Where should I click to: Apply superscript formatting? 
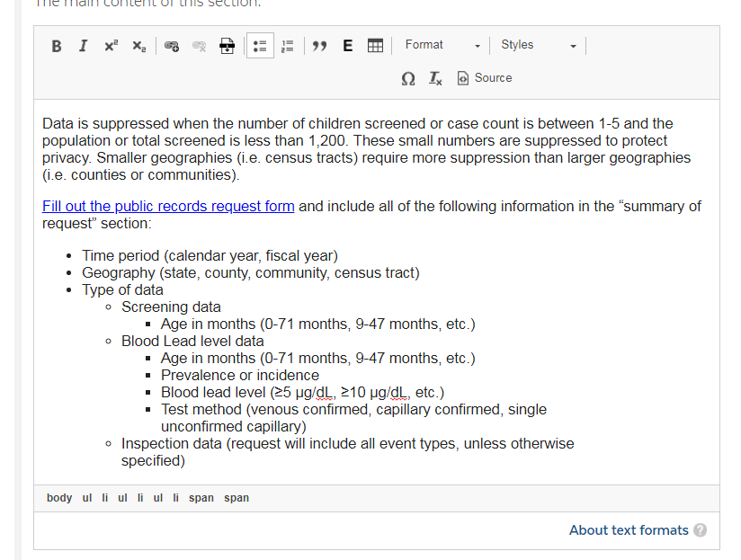[x=111, y=46]
